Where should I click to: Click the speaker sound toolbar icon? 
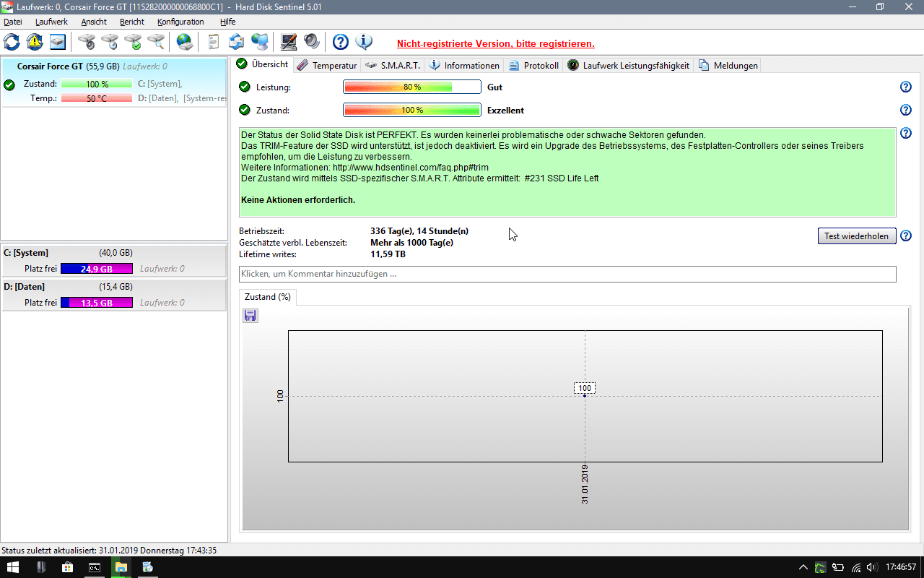(312, 42)
